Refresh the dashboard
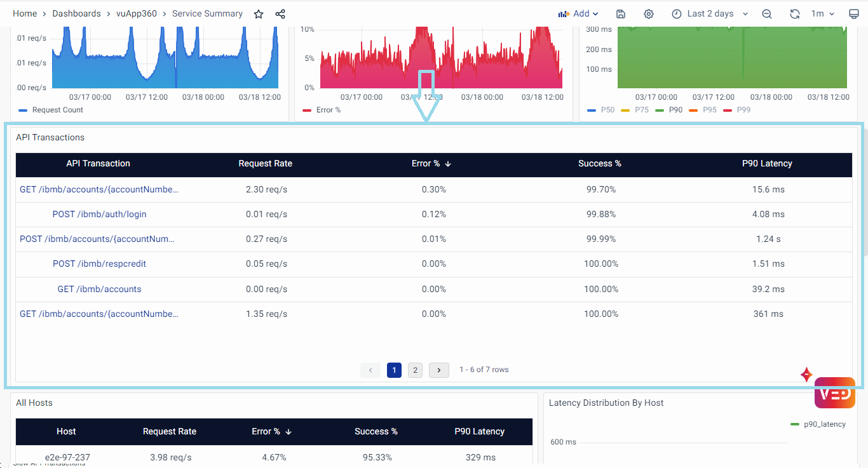 click(x=794, y=14)
